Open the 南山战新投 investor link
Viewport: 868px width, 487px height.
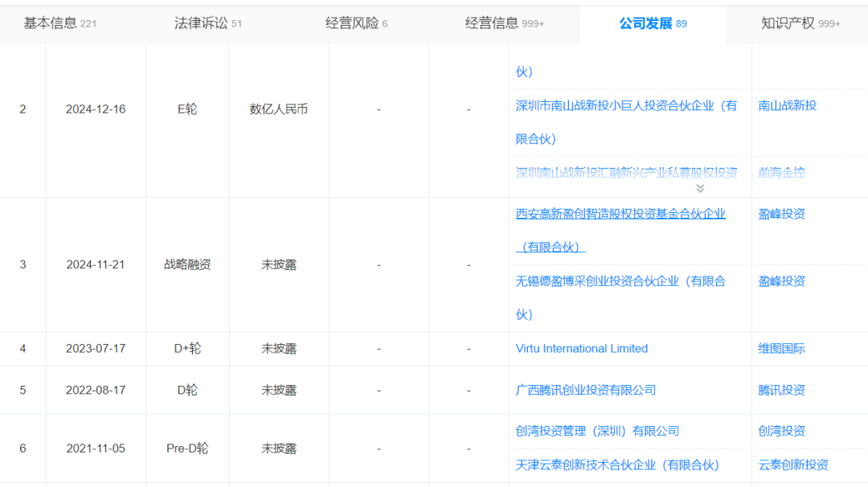click(x=787, y=106)
